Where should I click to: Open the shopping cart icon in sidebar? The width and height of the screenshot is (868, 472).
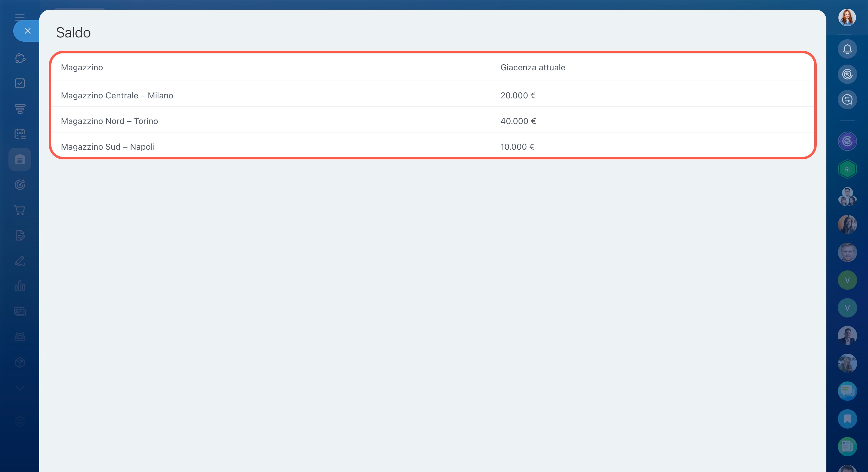(20, 210)
